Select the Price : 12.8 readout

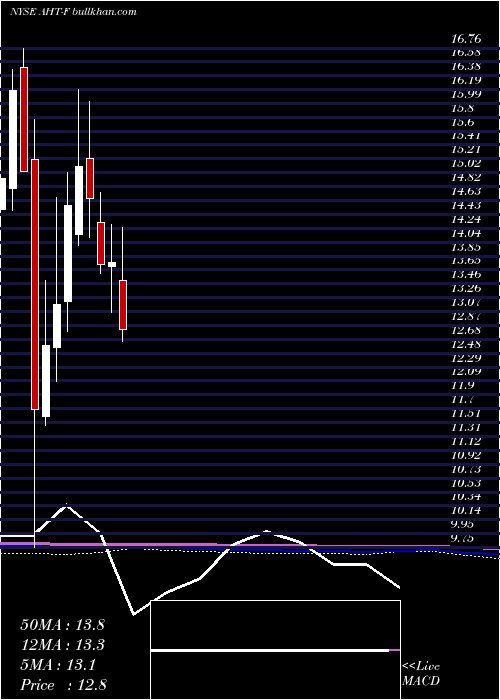point(63,685)
